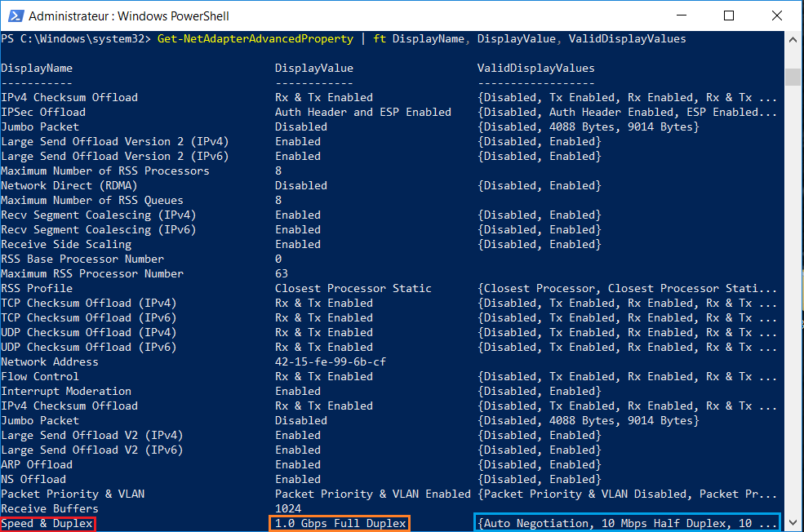Click the 1.0 Gbps Full Duplex value

[x=340, y=523]
